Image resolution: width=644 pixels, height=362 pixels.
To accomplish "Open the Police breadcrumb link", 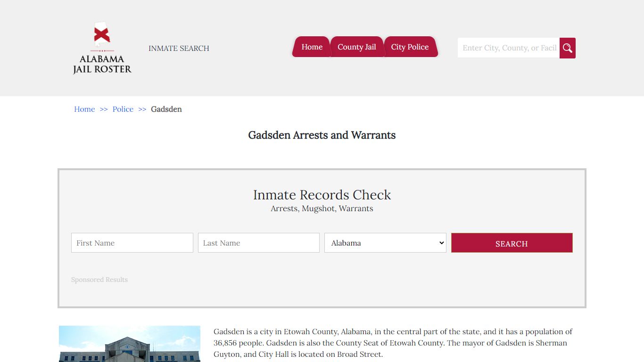I will (x=123, y=109).
